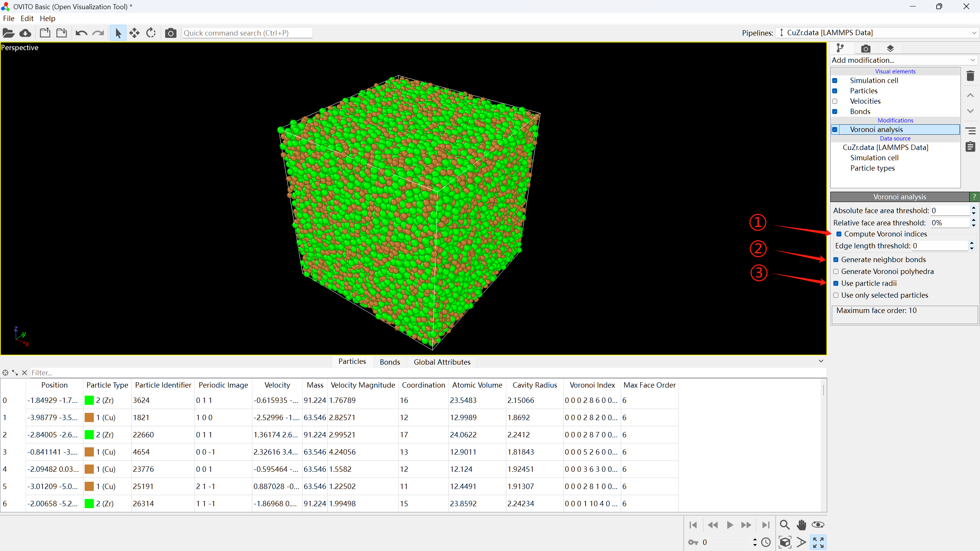Click the render active viewport camera icon
The image size is (980, 551).
(x=170, y=33)
